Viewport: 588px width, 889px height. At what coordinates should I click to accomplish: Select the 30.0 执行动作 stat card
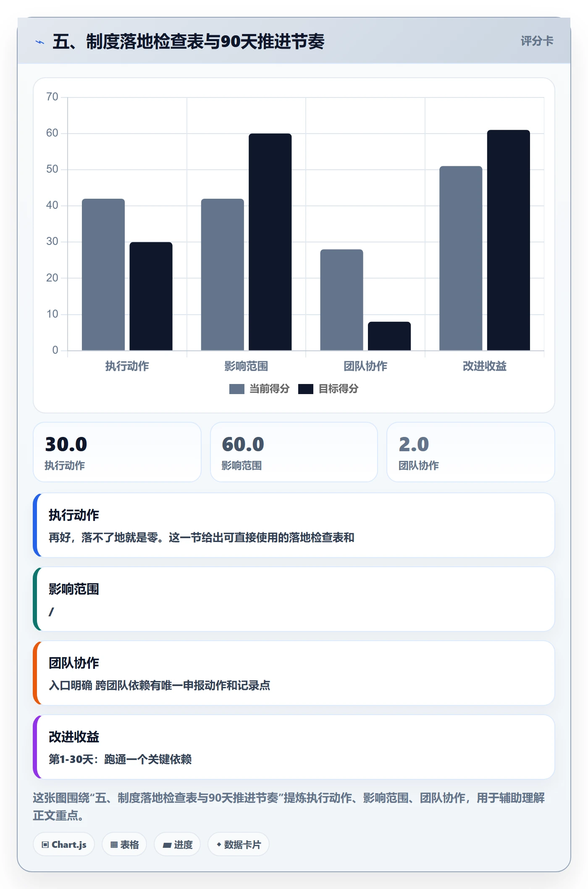click(x=117, y=452)
